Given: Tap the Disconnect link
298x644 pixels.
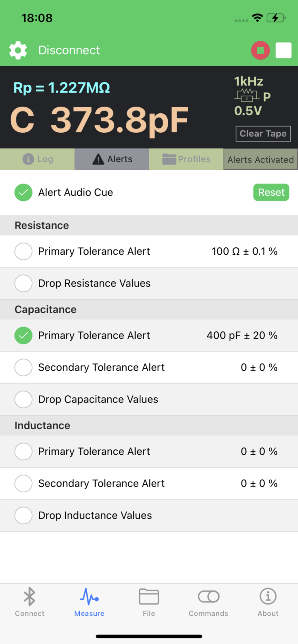Looking at the screenshot, I should (69, 50).
